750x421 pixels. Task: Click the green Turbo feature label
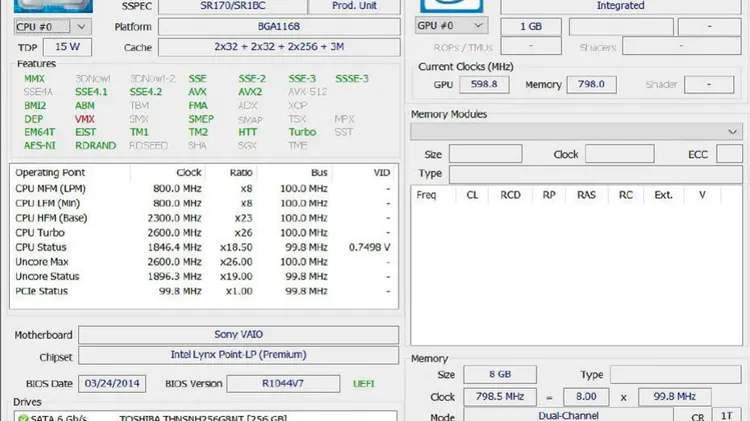pos(302,132)
